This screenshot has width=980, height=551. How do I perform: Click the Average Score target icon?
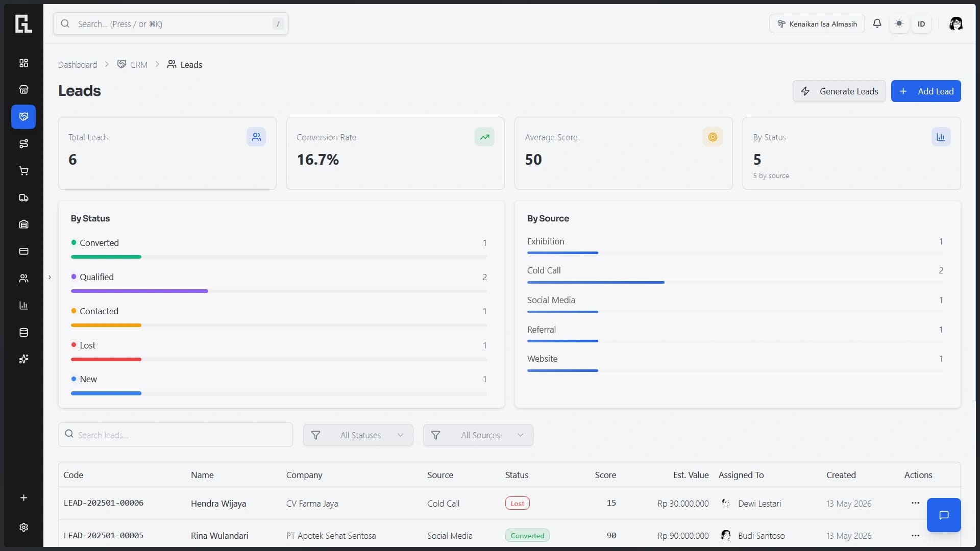pyautogui.click(x=713, y=137)
